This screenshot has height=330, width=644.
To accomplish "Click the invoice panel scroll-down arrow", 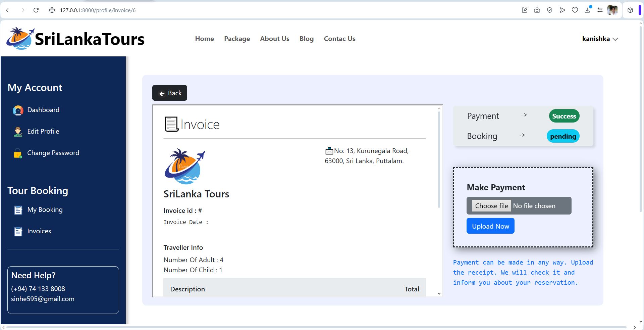I will point(439,293).
